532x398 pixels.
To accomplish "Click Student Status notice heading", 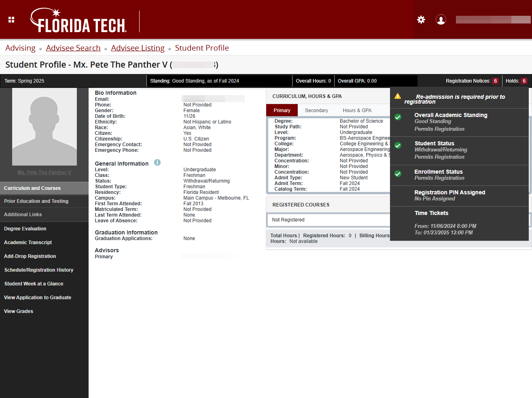I will coord(435,143).
